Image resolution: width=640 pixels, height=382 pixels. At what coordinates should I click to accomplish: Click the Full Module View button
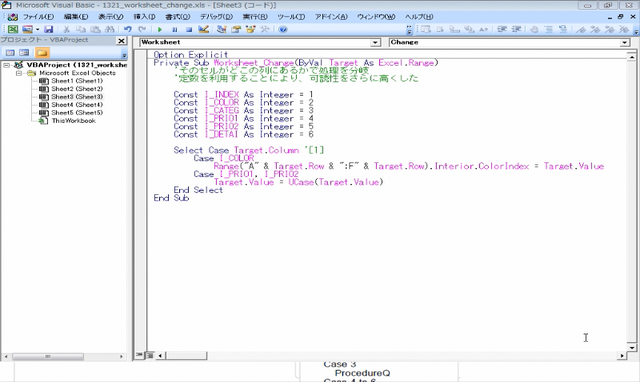coord(150,355)
